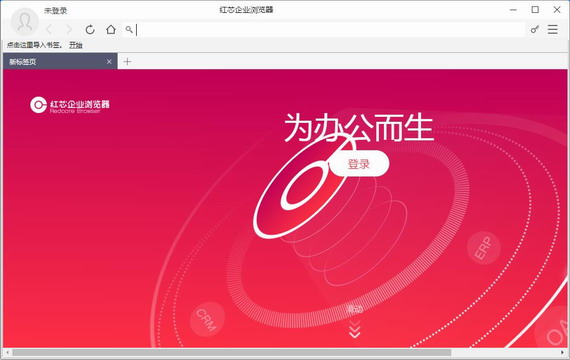The height and width of the screenshot is (360, 570).
Task: Click the 滑动 double-chevron down arrows
Action: point(354,329)
